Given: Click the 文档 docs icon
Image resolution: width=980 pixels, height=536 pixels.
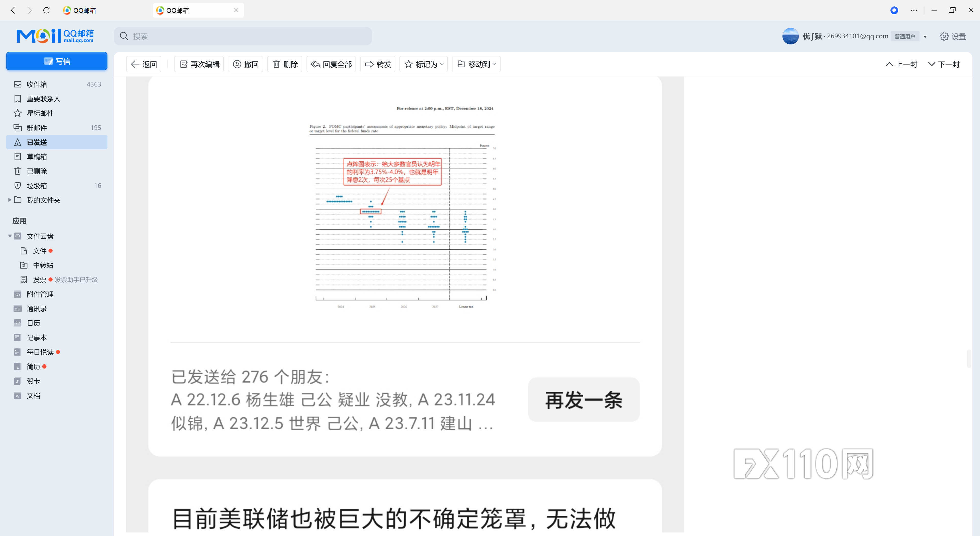Looking at the screenshot, I should (18, 396).
